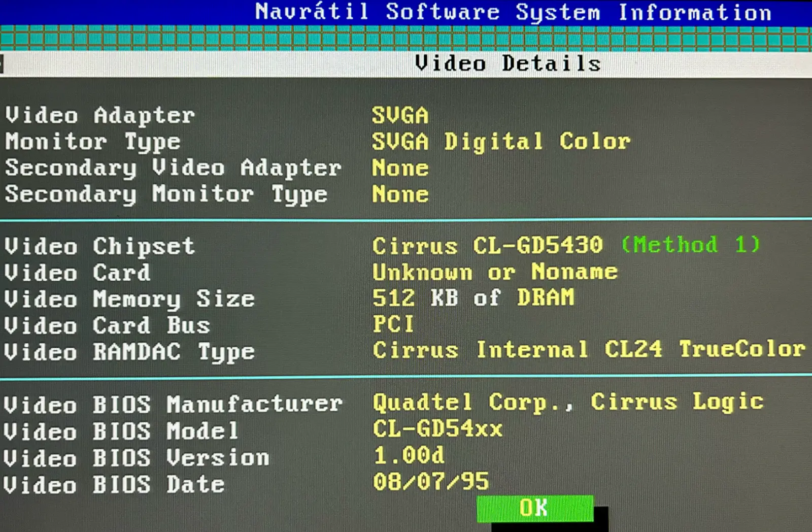Image resolution: width=812 pixels, height=532 pixels.
Task: Select the 'Video Details' title bar
Action: [x=406, y=64]
